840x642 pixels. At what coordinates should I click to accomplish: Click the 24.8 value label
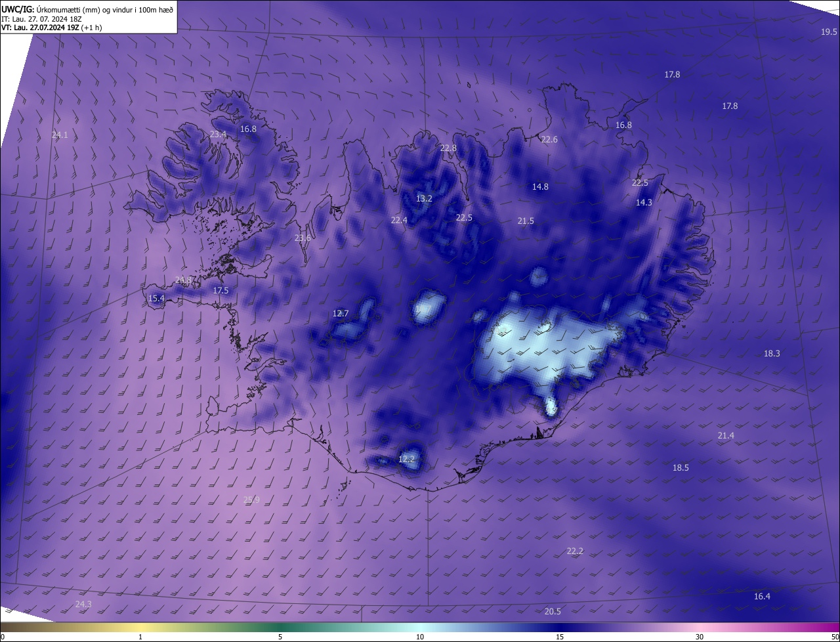click(184, 280)
